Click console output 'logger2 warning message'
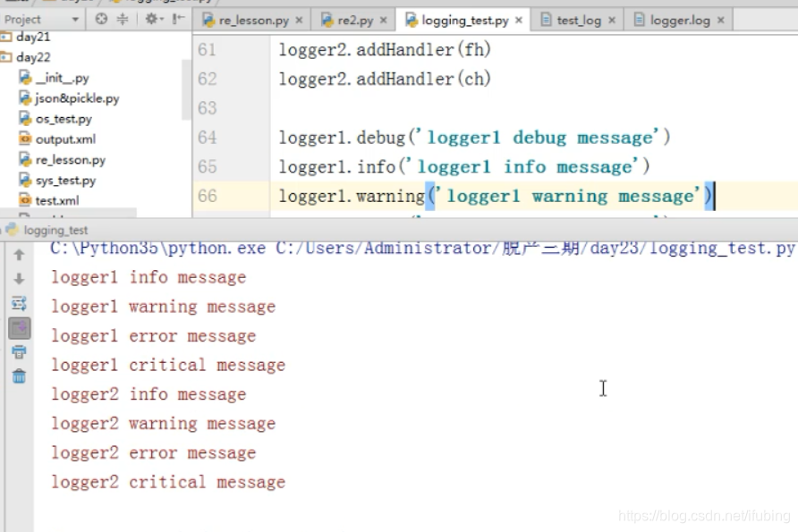Viewport: 798px width, 532px height. click(x=164, y=423)
